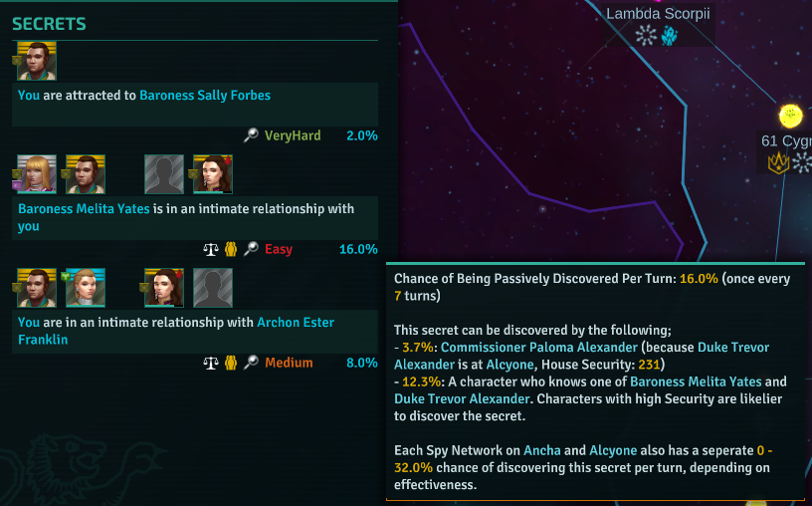
Task: Click the scales icon on Medium secret row
Action: click(211, 363)
